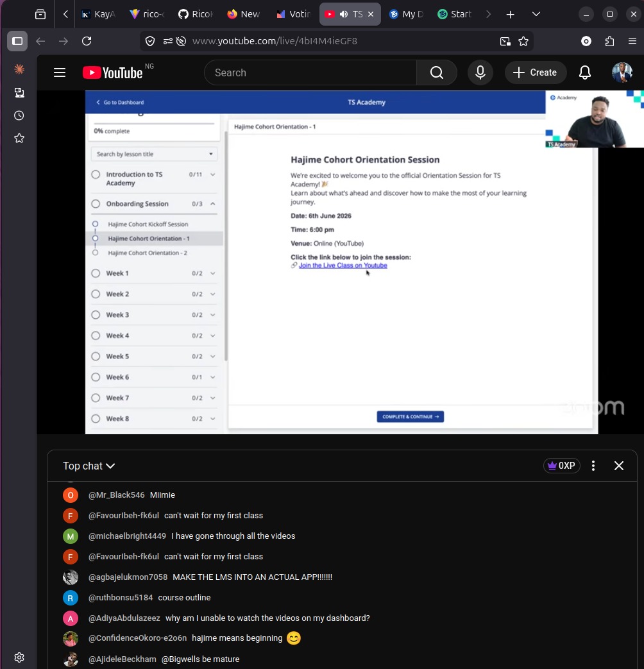Open synced tabs icon in sidebar
Image resolution: width=644 pixels, height=669 pixels.
pyautogui.click(x=19, y=92)
